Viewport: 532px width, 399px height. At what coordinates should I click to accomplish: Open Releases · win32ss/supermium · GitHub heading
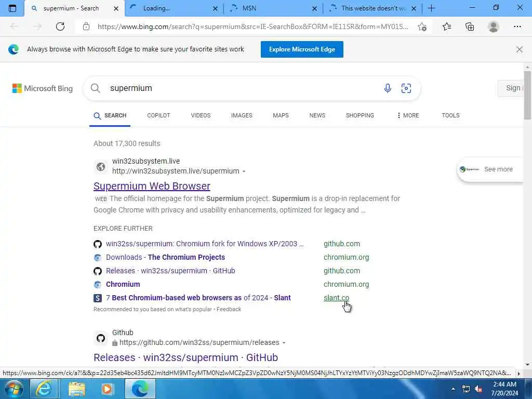[185, 357]
